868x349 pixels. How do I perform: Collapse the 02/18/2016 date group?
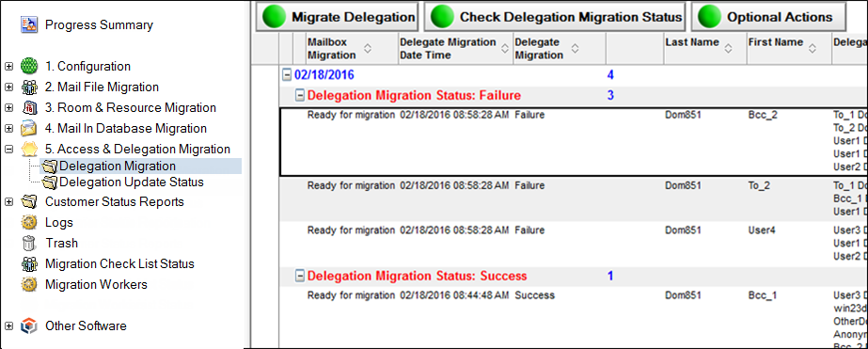click(x=287, y=75)
